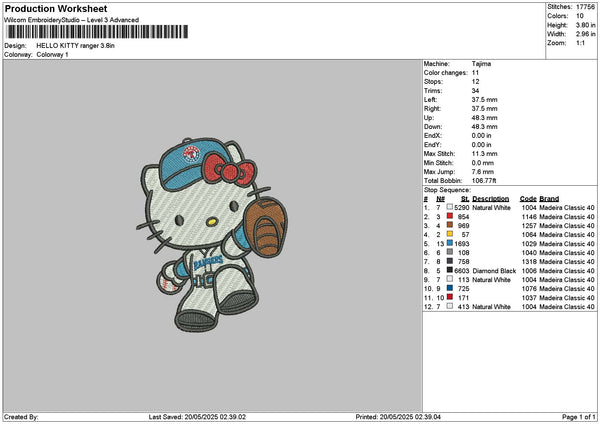Click the 'Code' column header
Screen dimensions: 600x424
528,199
